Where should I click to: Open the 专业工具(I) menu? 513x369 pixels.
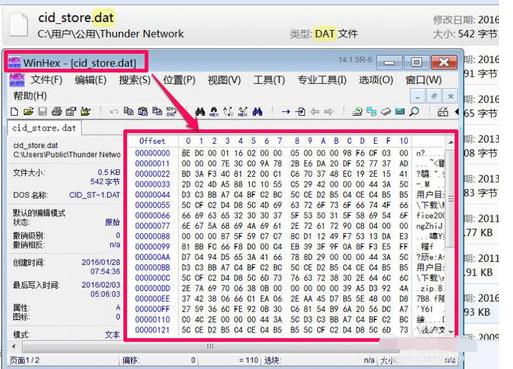coord(322,80)
